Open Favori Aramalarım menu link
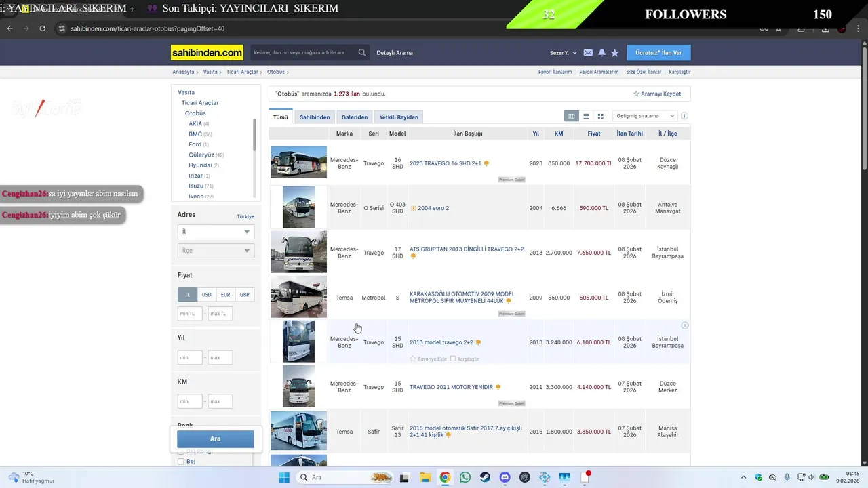Viewport: 868px width, 488px height. click(x=599, y=72)
